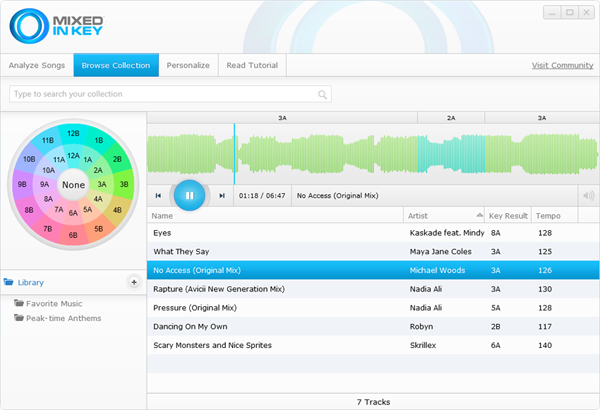The width and height of the screenshot is (600, 410).
Task: Reset key filter with None center
Action: (x=73, y=185)
